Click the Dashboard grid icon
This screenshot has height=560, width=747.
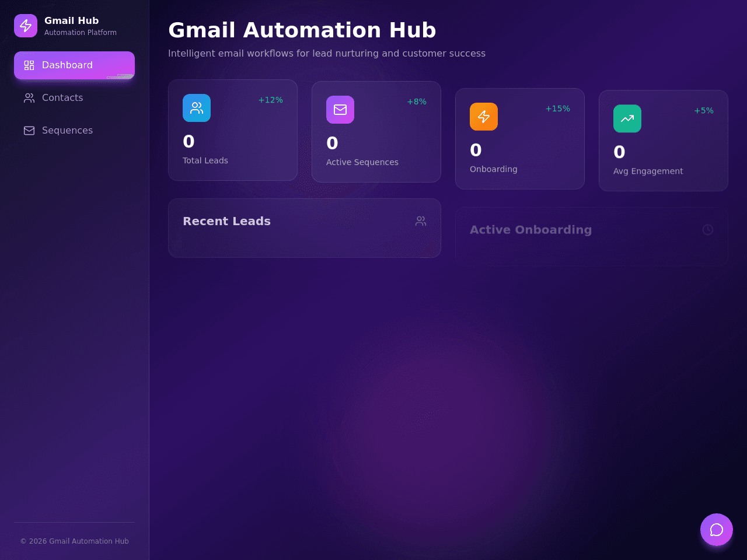29,65
